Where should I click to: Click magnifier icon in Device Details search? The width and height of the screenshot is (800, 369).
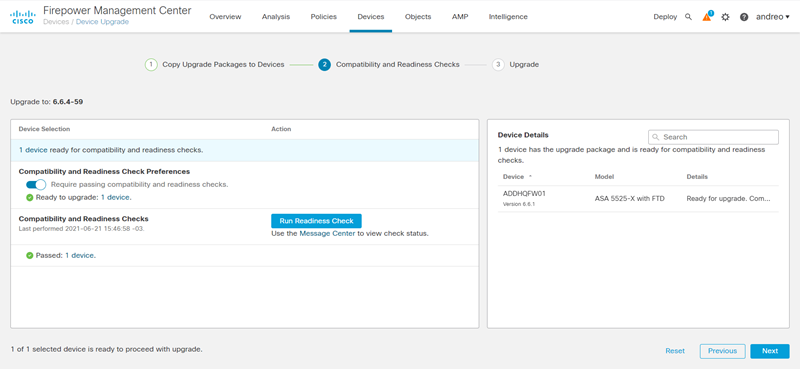(x=656, y=137)
